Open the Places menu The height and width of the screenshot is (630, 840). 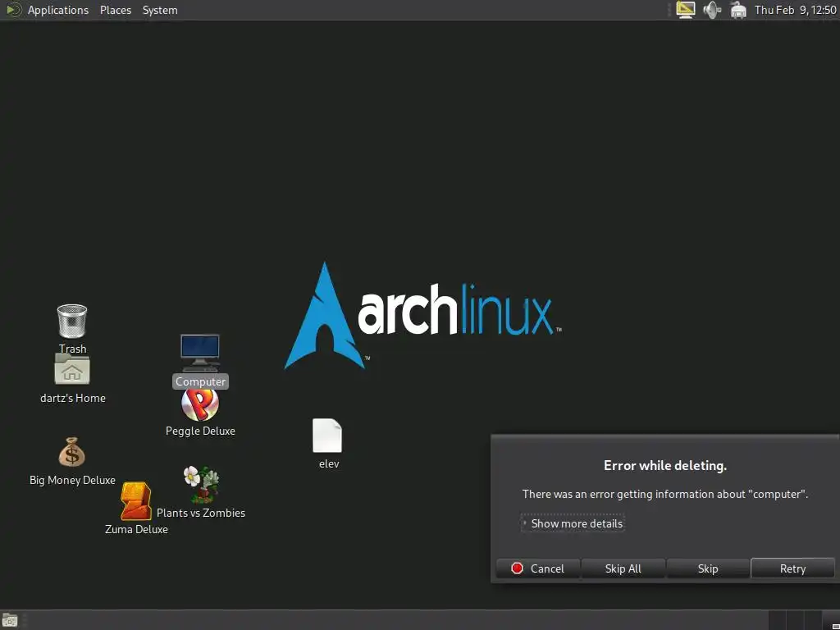coord(115,10)
